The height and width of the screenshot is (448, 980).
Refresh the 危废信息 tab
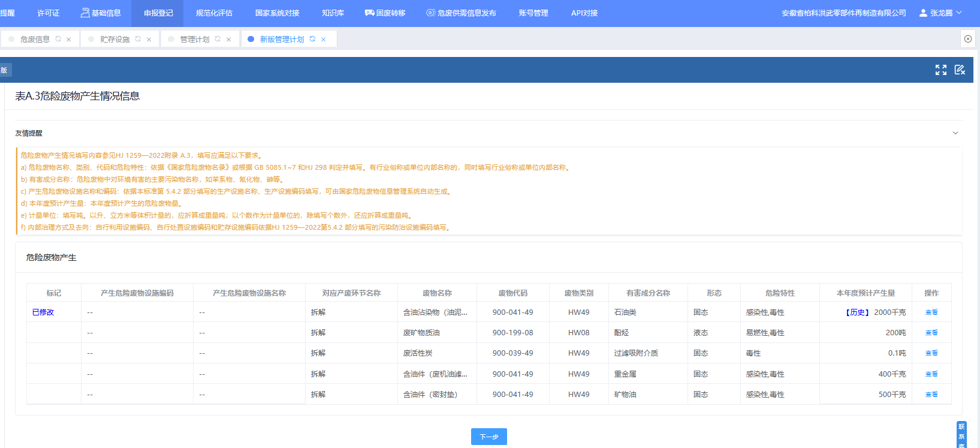pos(58,39)
